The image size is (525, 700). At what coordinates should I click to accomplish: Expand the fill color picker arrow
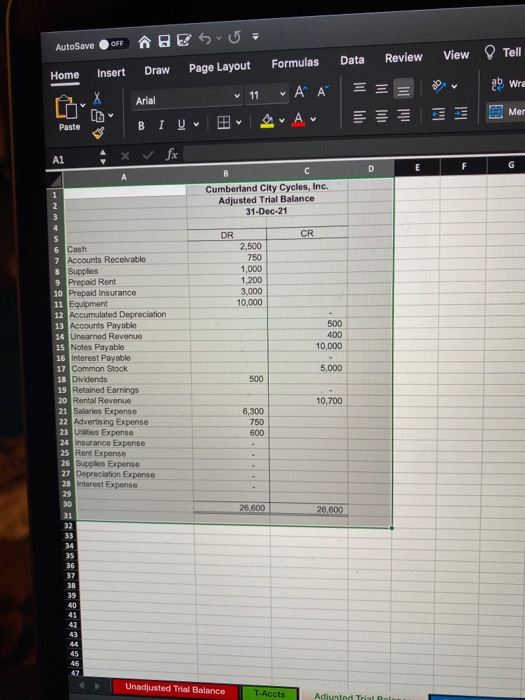pos(282,120)
